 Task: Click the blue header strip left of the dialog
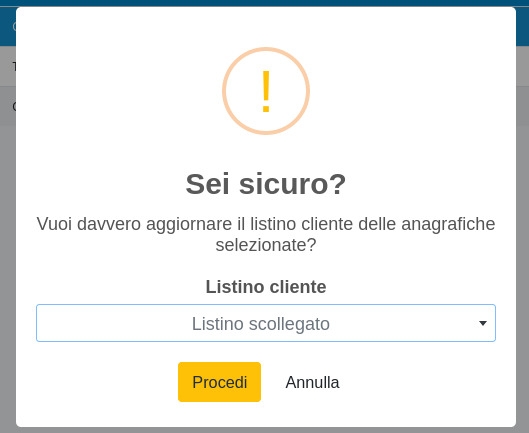[x=7, y=26]
